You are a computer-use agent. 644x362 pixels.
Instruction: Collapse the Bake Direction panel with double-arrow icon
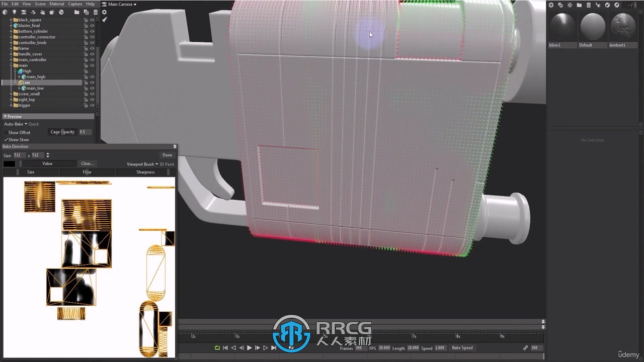coord(175,147)
